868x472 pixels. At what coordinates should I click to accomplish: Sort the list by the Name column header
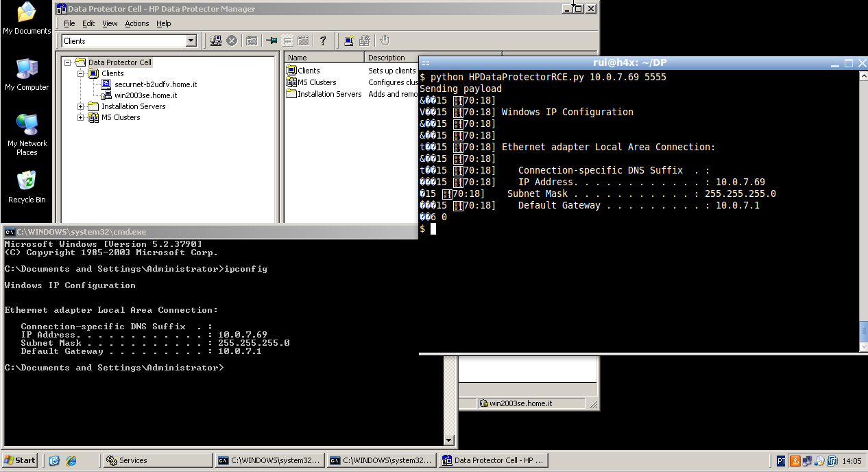point(325,58)
